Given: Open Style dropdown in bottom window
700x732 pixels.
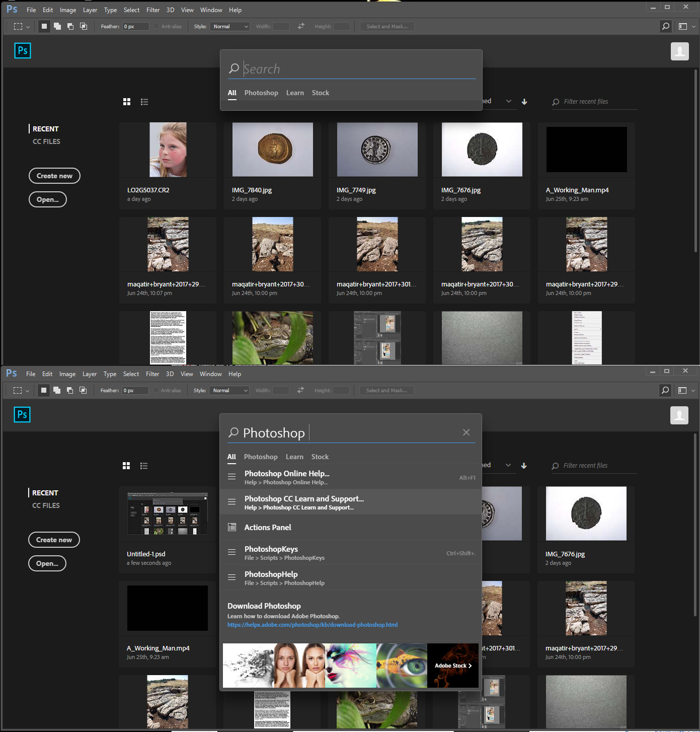Looking at the screenshot, I should point(229,390).
